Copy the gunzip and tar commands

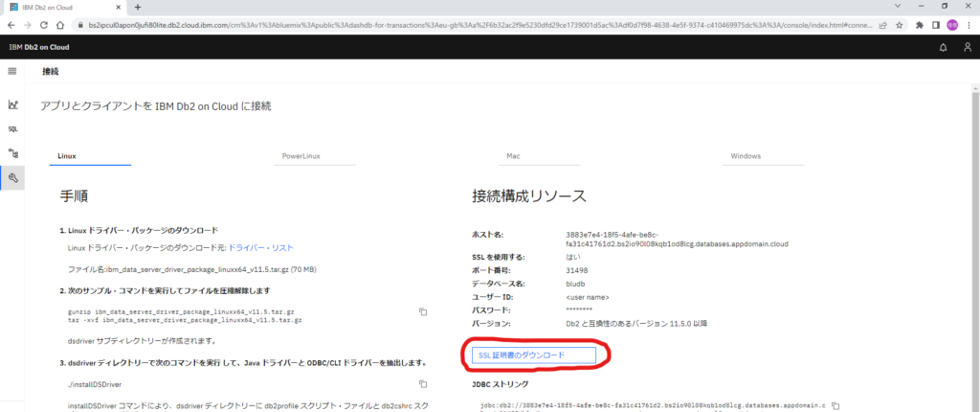tap(423, 311)
